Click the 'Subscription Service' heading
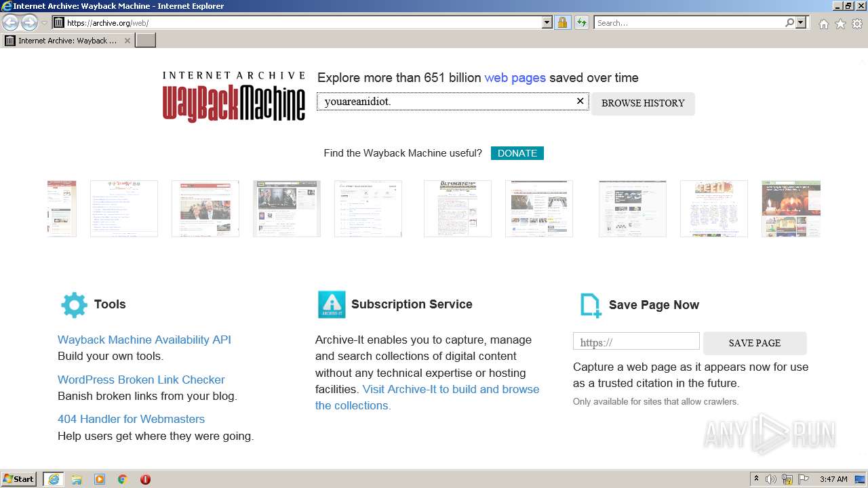This screenshot has width=868, height=488. [412, 304]
